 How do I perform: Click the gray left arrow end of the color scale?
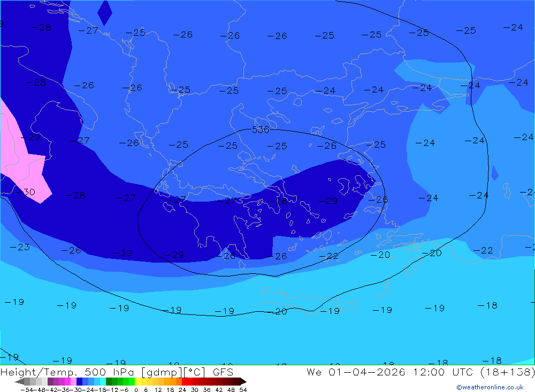point(19,382)
